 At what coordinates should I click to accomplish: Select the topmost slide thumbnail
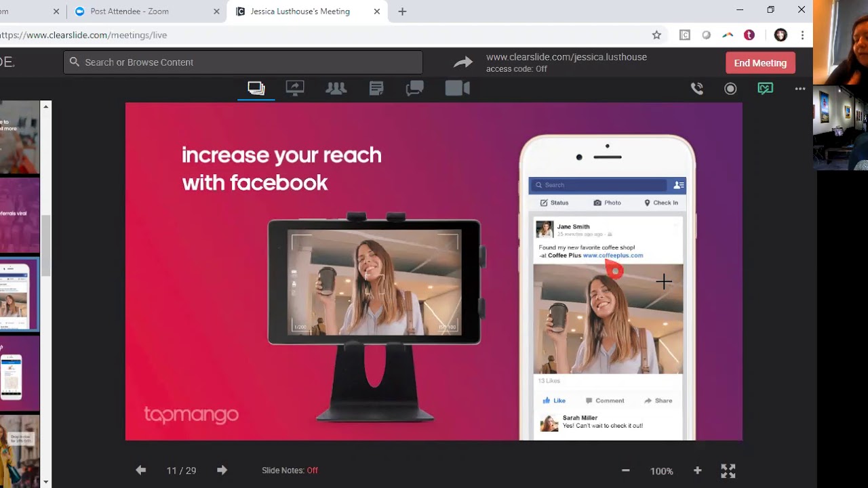pos(20,138)
